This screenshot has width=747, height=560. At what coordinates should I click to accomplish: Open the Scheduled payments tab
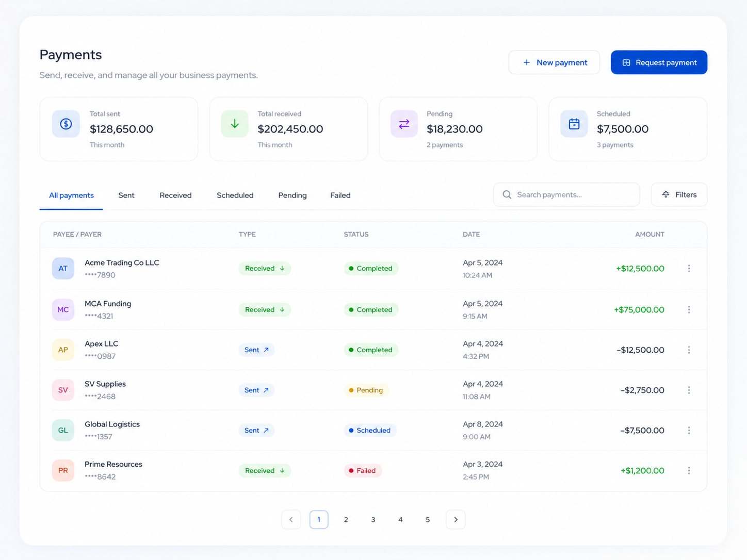point(235,195)
